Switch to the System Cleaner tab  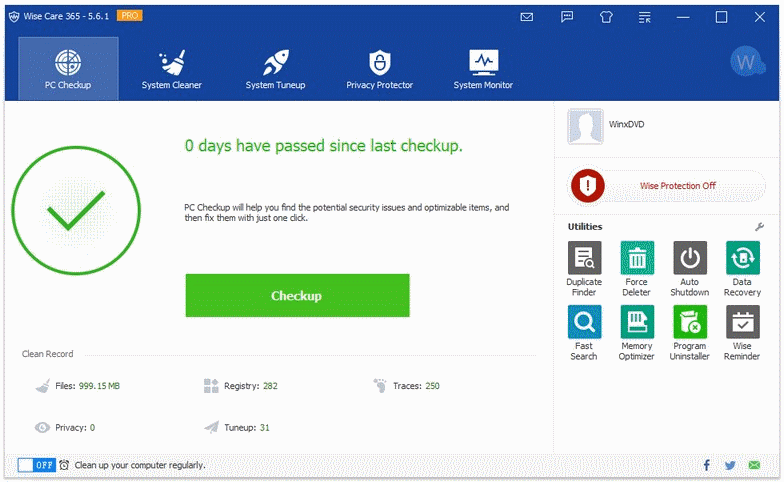(x=172, y=70)
